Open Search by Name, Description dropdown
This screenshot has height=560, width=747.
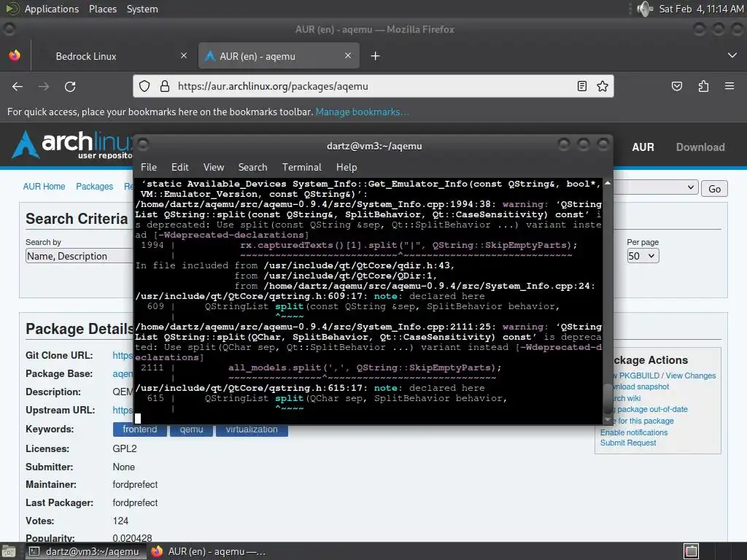(x=79, y=256)
